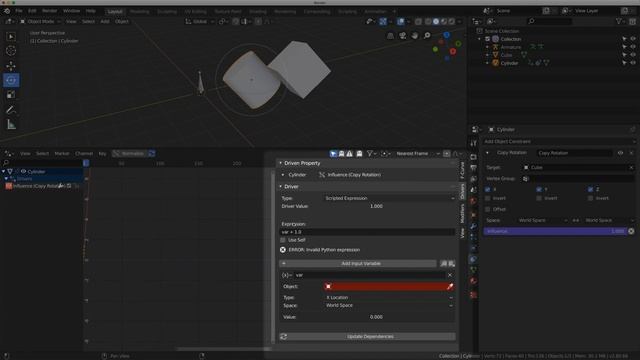Open the driver Type Scripted Expression dropdown
Screen dimensions: 640x360
click(389, 198)
